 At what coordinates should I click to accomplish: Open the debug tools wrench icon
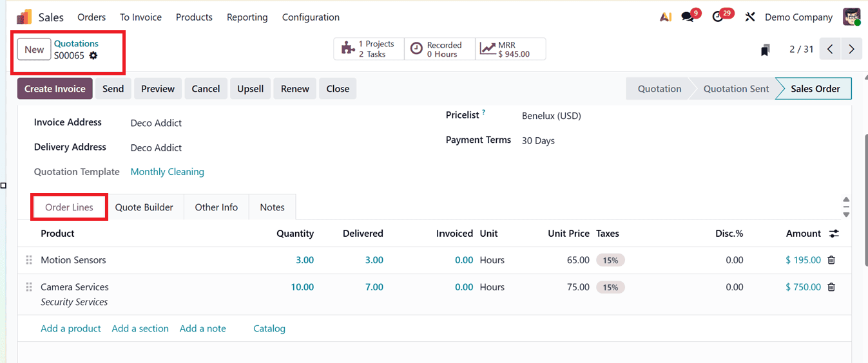tap(749, 17)
